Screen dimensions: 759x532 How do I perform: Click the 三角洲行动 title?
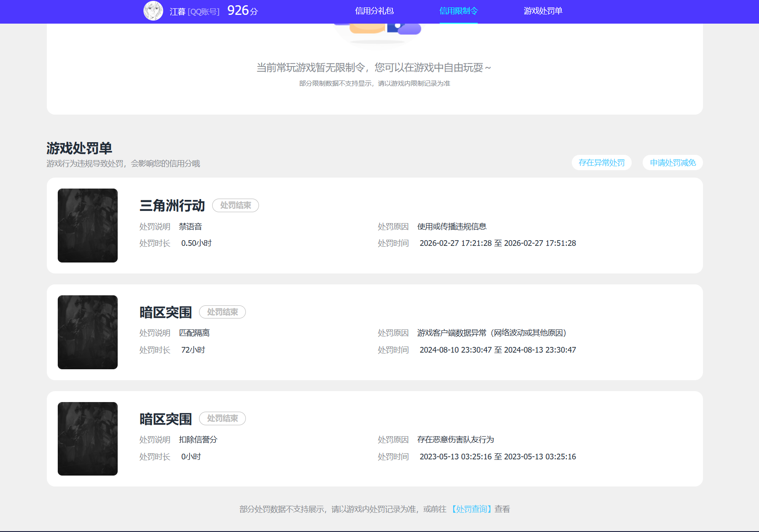click(x=172, y=206)
